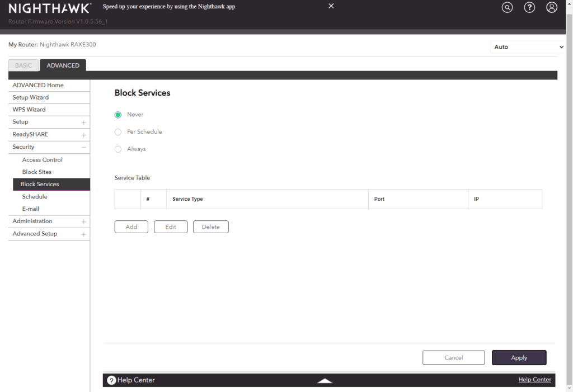Follow the Help Center link at bottom right

click(534, 380)
